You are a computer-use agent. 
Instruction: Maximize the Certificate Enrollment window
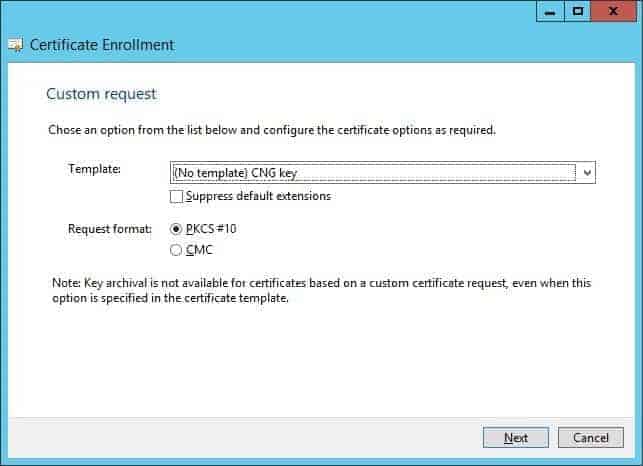click(578, 12)
